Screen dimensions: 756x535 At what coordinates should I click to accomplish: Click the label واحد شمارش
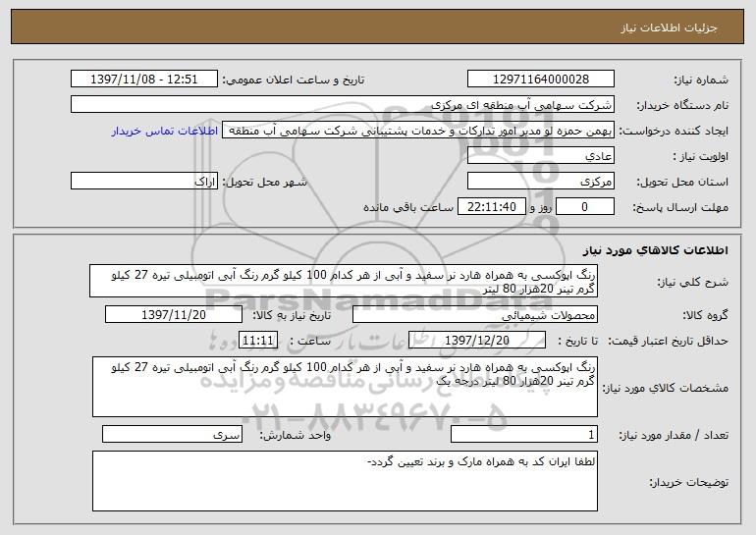296,435
